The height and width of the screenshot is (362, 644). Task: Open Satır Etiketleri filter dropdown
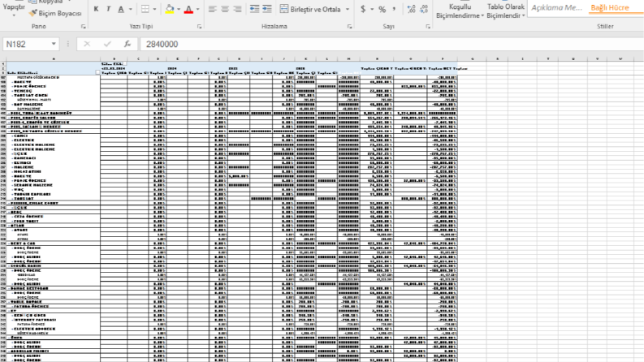coord(97,73)
